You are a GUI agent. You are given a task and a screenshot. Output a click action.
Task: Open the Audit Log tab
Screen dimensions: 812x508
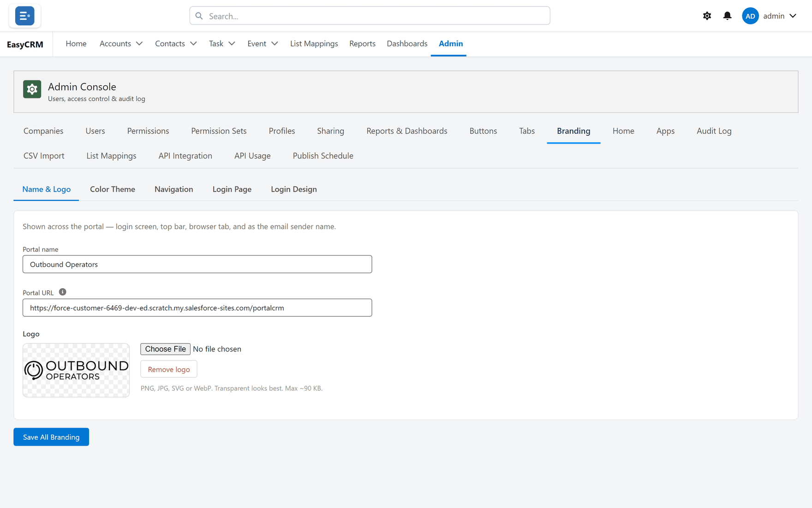(714, 131)
